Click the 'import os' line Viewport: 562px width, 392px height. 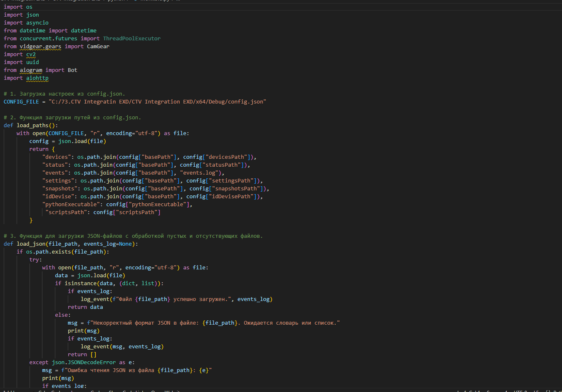[18, 7]
